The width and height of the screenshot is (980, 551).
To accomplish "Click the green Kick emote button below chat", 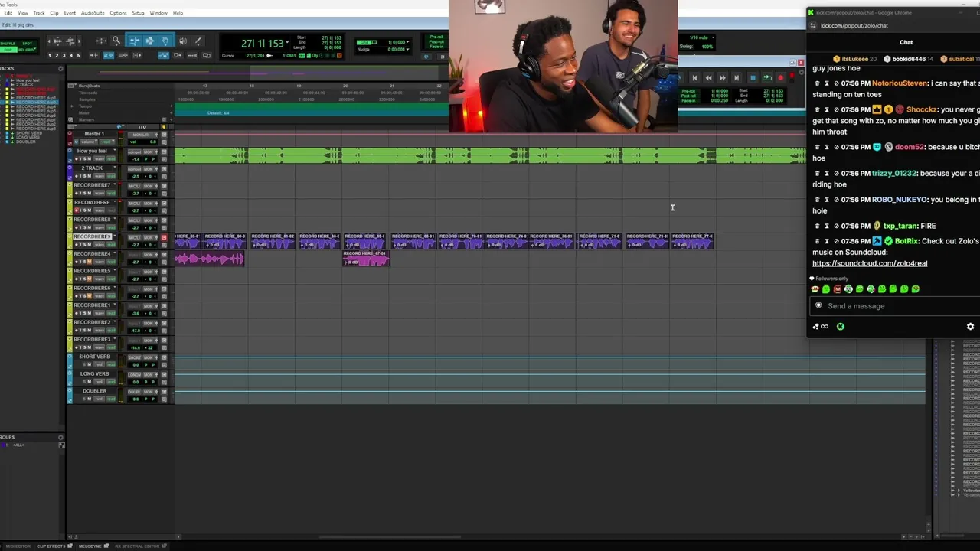I will pos(841,326).
